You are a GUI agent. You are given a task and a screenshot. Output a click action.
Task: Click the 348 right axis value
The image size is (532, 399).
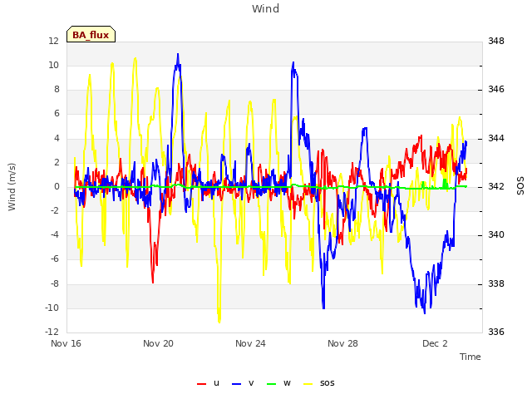point(496,41)
